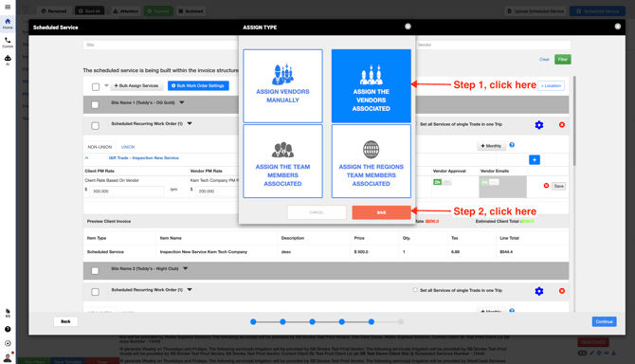Click Bulk Work Order Settings button
This screenshot has width=635, height=364.
[198, 86]
